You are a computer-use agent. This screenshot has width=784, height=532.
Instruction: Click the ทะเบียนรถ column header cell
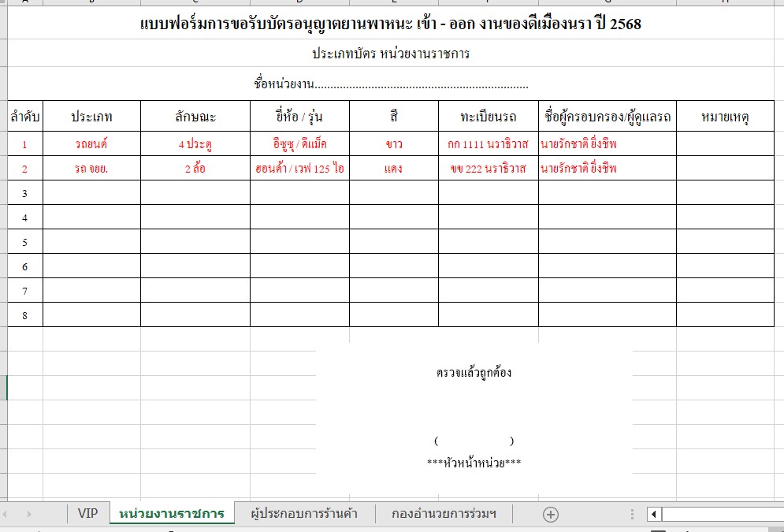click(488, 117)
